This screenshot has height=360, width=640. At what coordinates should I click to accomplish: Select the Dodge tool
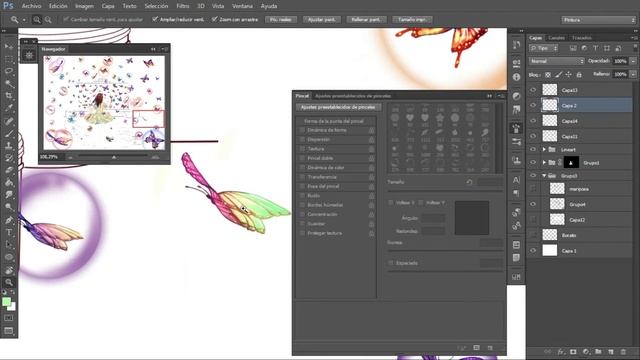pyautogui.click(x=9, y=207)
